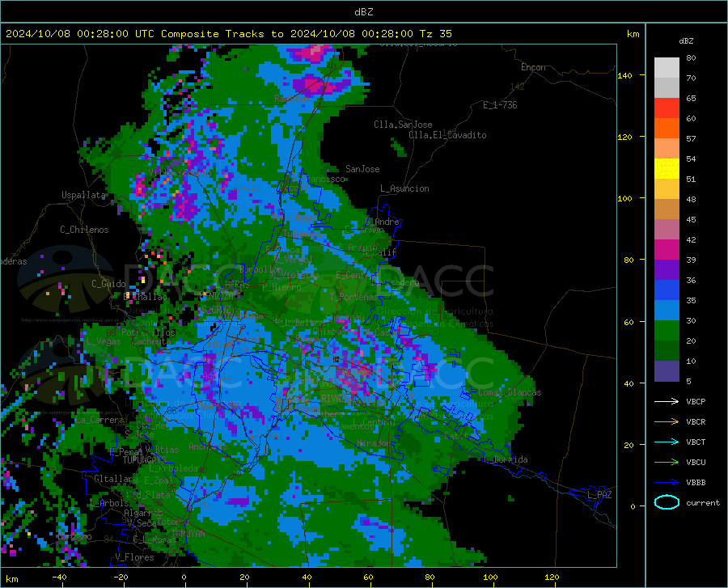Viewport: 728px width, 588px height.
Task: Select the orange 57–60 dBZ swatch
Action: point(667,129)
